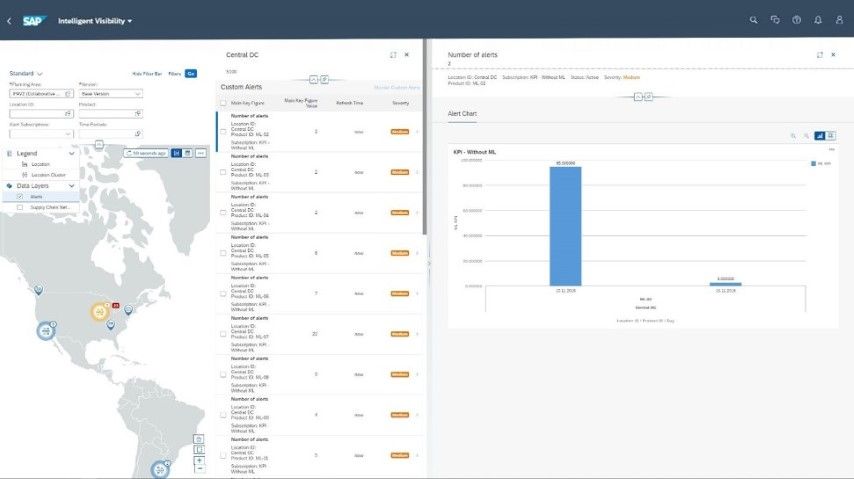
Task: Click the blue Go button
Action: [191, 74]
